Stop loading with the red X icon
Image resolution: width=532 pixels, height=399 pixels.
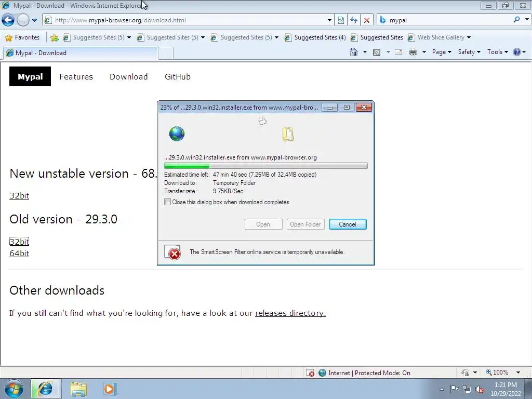[x=367, y=20]
